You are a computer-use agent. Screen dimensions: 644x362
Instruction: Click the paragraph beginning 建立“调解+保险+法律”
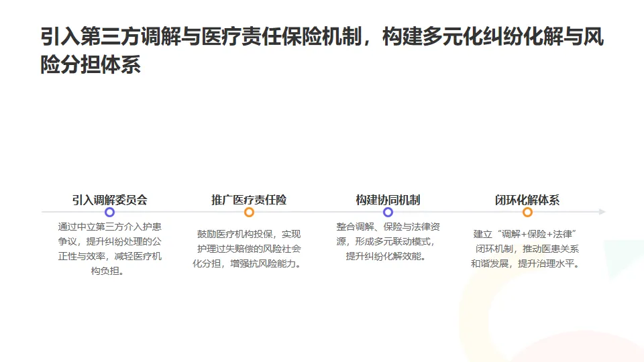(527, 249)
